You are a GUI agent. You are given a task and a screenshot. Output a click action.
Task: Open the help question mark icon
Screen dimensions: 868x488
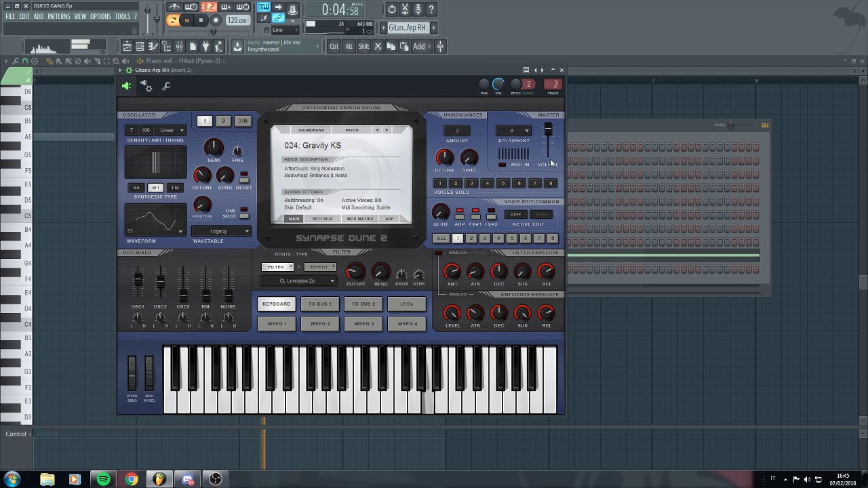(431, 9)
